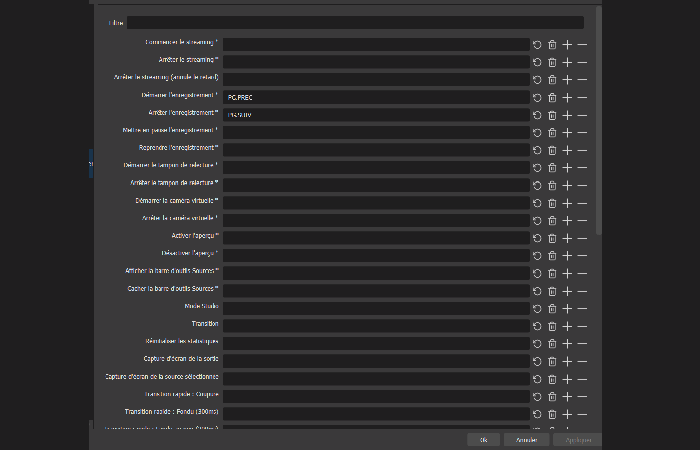The height and width of the screenshot is (450, 700).
Task: Delete hotkey for Réinitialiser les statistiques
Action: (x=552, y=344)
